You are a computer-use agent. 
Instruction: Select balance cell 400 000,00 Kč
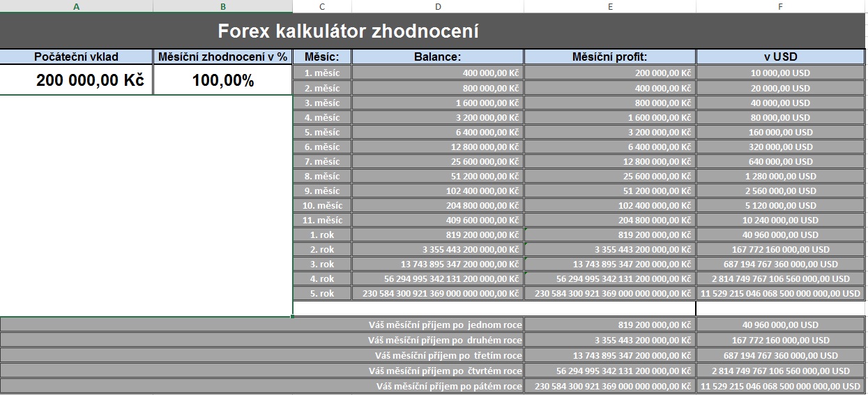click(438, 73)
